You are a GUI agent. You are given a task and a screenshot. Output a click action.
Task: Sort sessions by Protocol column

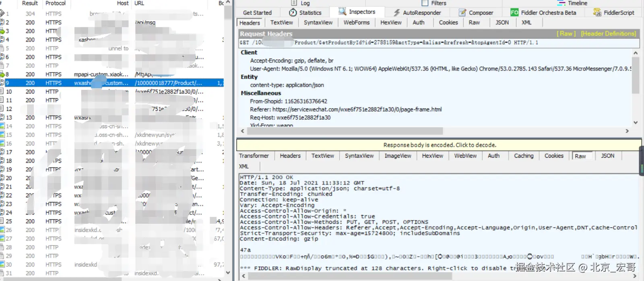(56, 3)
